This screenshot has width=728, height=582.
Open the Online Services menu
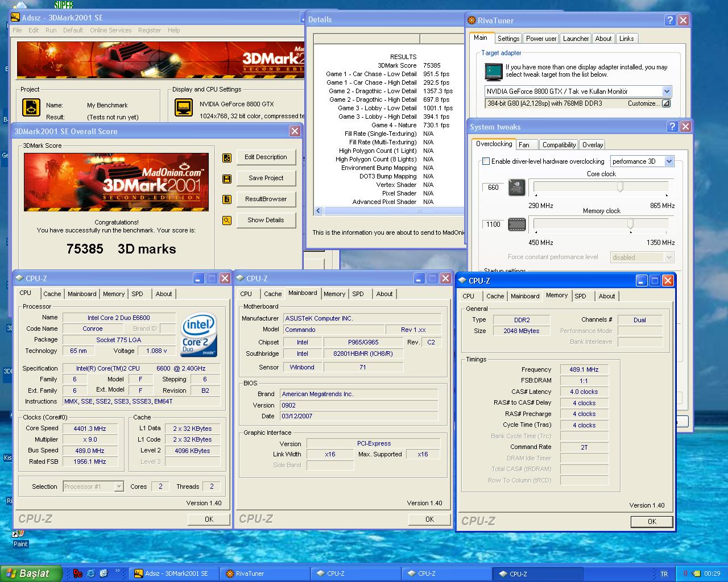click(110, 30)
